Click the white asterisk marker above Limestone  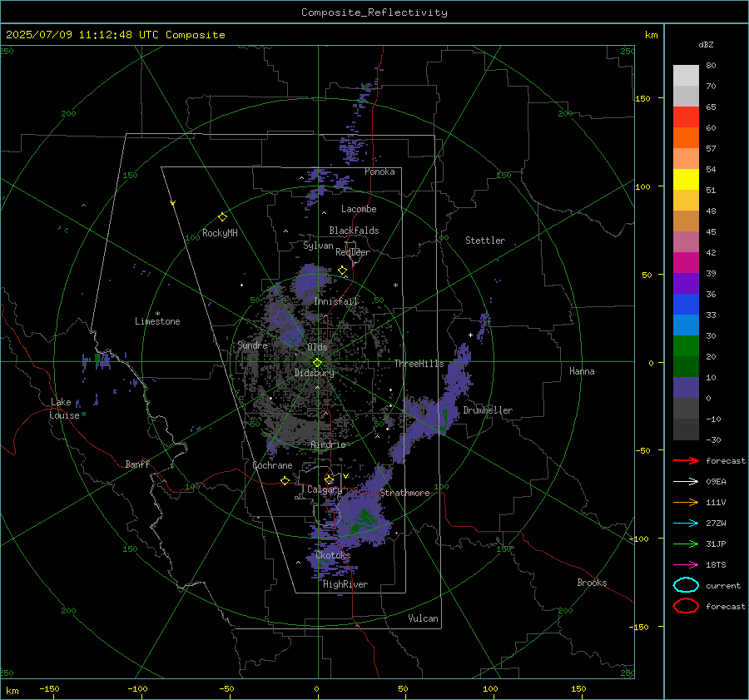pos(157,314)
